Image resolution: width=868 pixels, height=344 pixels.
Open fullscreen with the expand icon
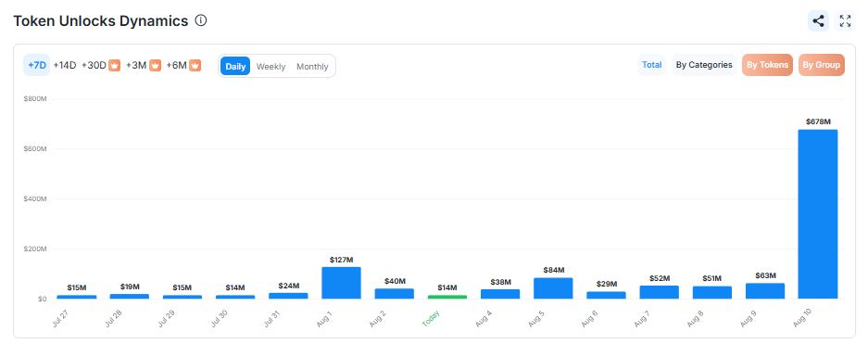845,21
